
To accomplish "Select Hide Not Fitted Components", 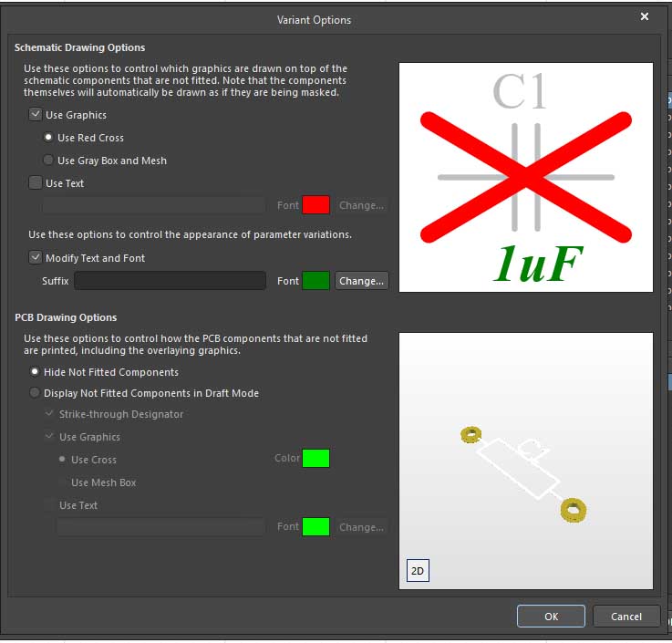I will (x=36, y=372).
